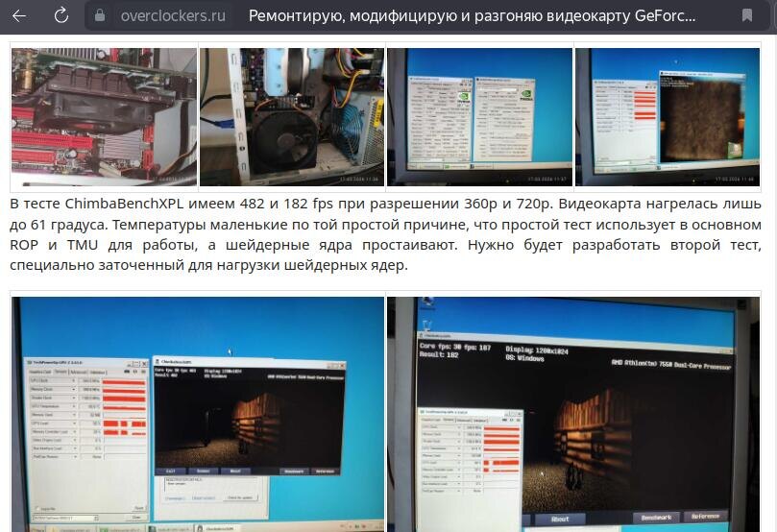Click the page title text in address bar
777x532 pixels.
[x=472, y=16]
